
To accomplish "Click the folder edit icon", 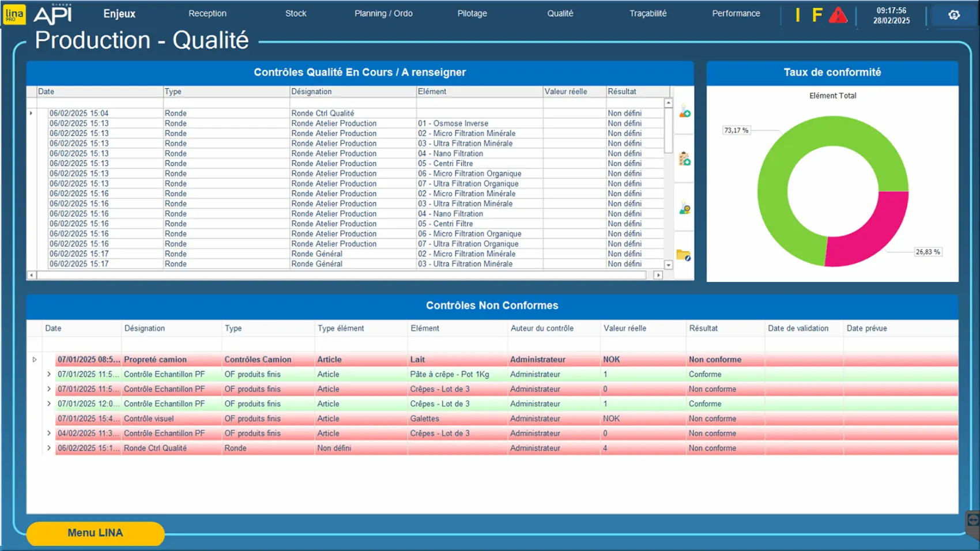I will tap(684, 255).
